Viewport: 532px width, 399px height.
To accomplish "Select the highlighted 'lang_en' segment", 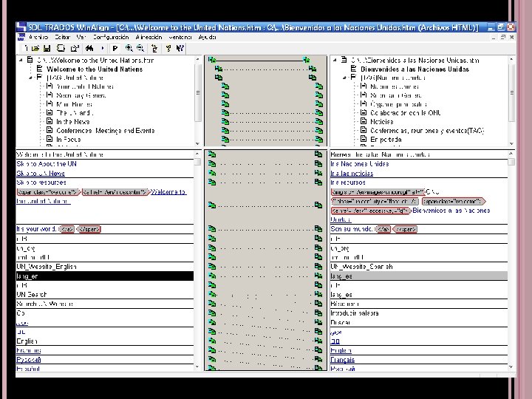I will (x=105, y=276).
